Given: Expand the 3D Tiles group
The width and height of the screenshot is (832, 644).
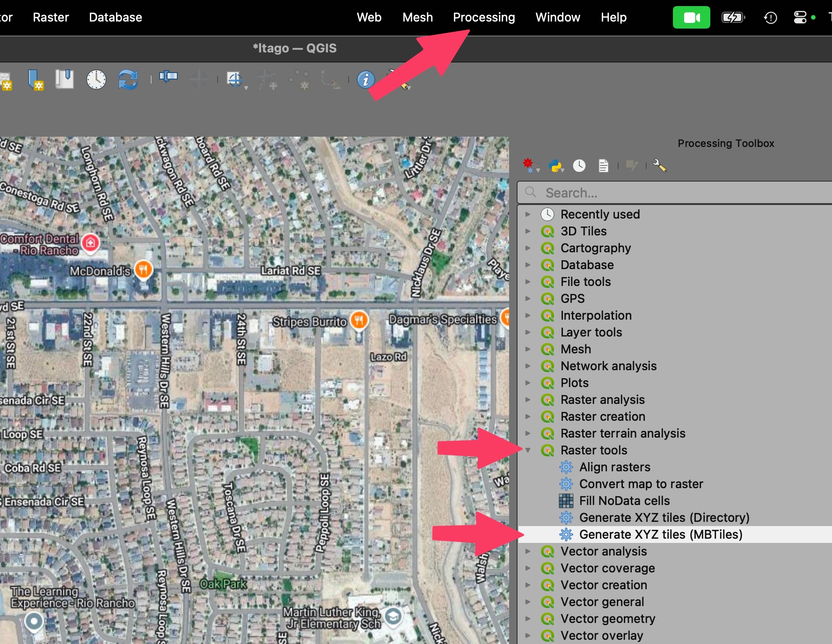Looking at the screenshot, I should click(x=528, y=231).
